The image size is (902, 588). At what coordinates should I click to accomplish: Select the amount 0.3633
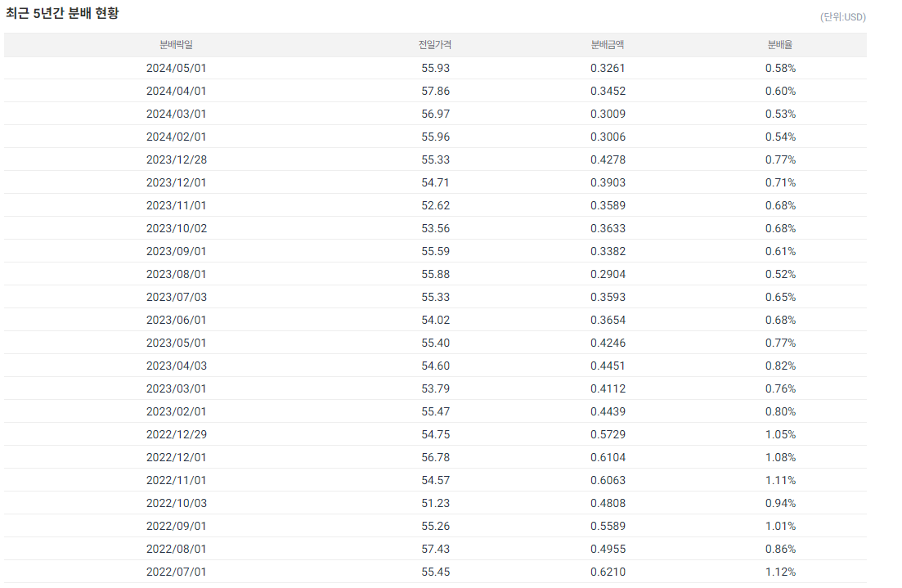[608, 228]
